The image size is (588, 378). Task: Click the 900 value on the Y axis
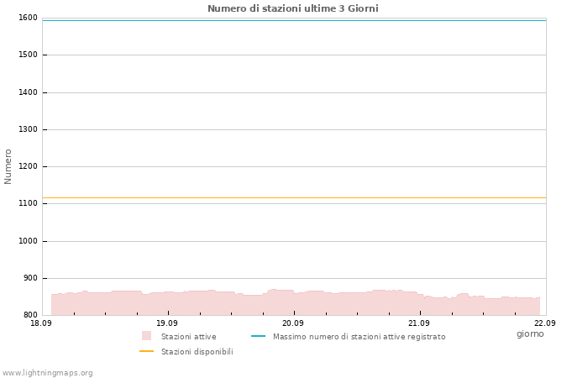click(x=30, y=278)
